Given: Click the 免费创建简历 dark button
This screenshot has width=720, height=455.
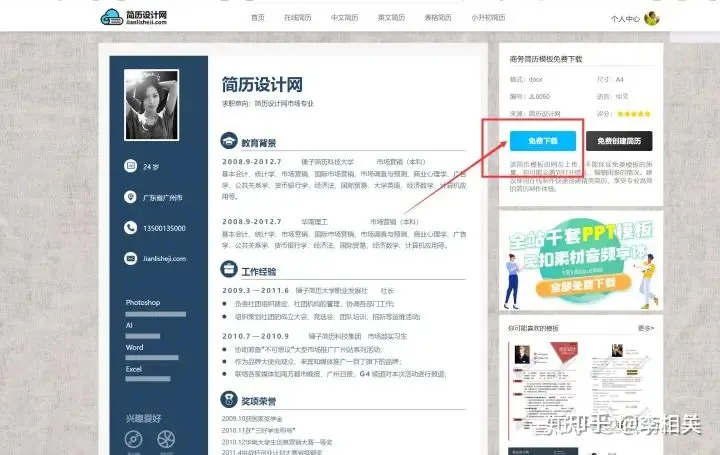Looking at the screenshot, I should 619,141.
